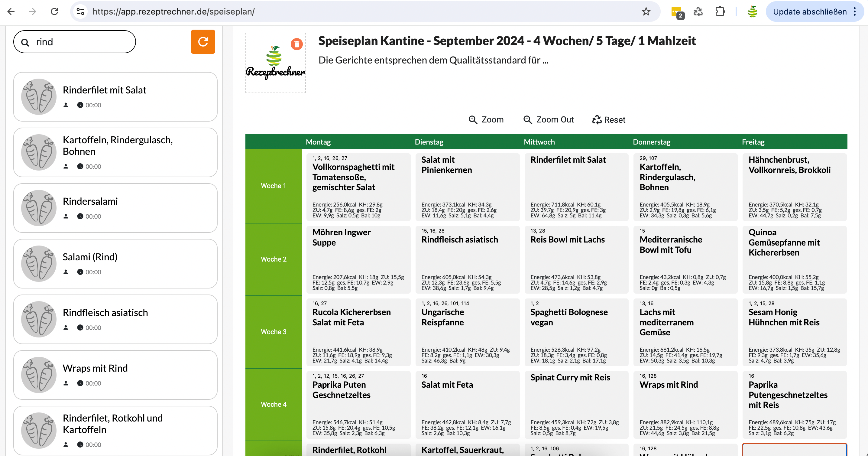Bookmark this page with the star icon
Image resolution: width=868 pixels, height=456 pixels.
click(x=646, y=11)
